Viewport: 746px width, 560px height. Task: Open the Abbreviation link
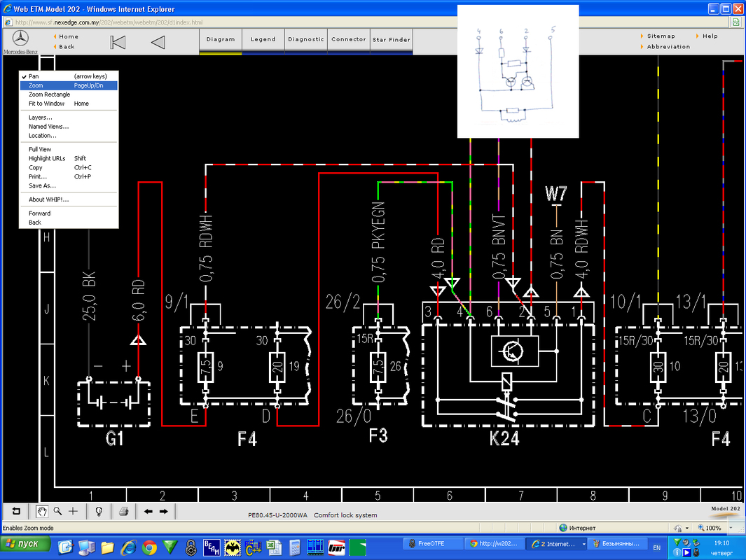click(x=668, y=47)
